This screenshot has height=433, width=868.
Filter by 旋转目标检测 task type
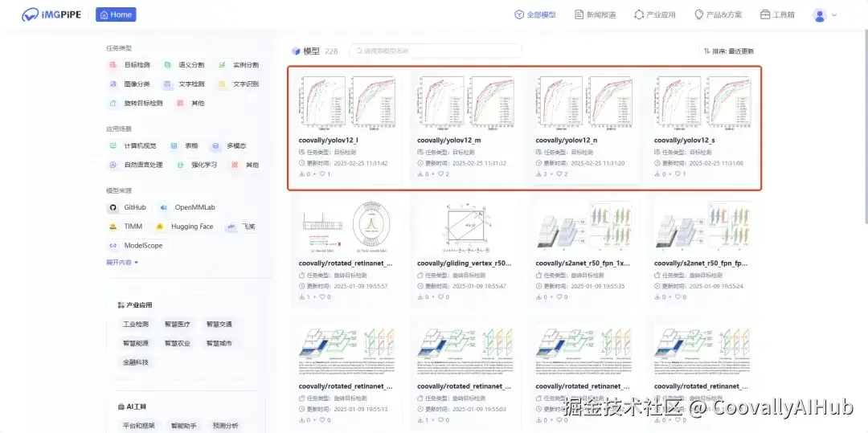136,103
